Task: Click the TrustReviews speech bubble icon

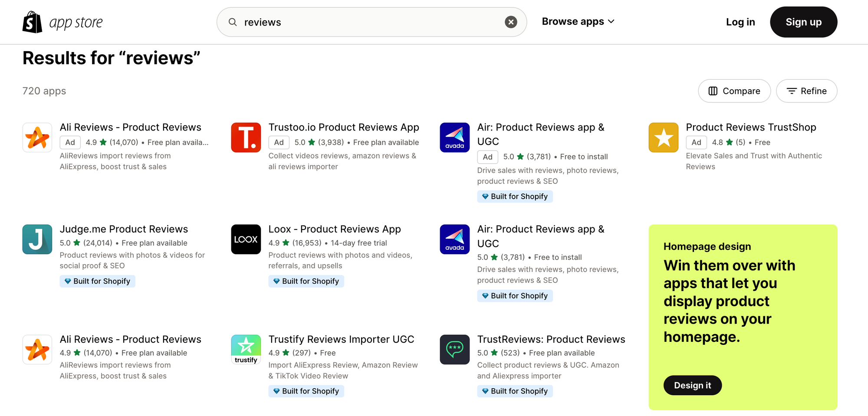Action: point(454,349)
